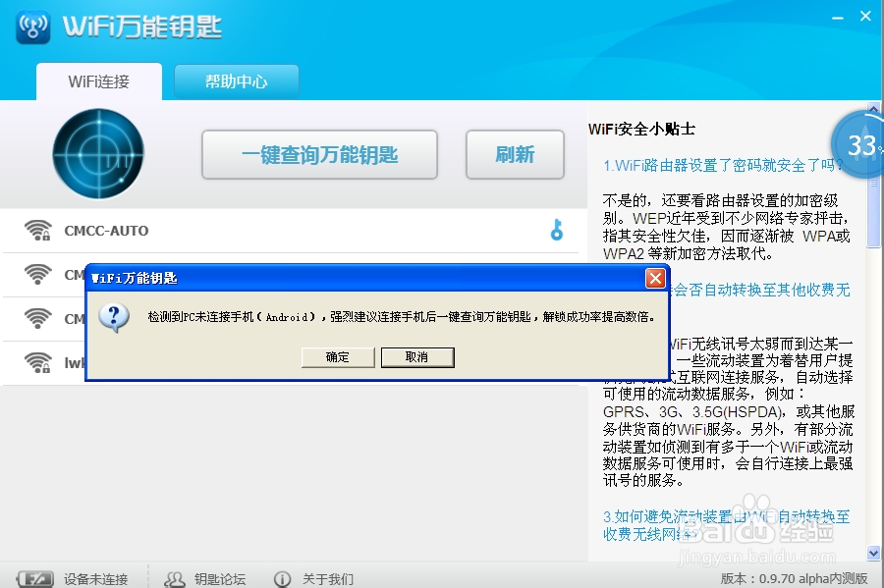This screenshot has height=588, width=884.
Task: Click the radar scanning icon
Action: pos(97,154)
